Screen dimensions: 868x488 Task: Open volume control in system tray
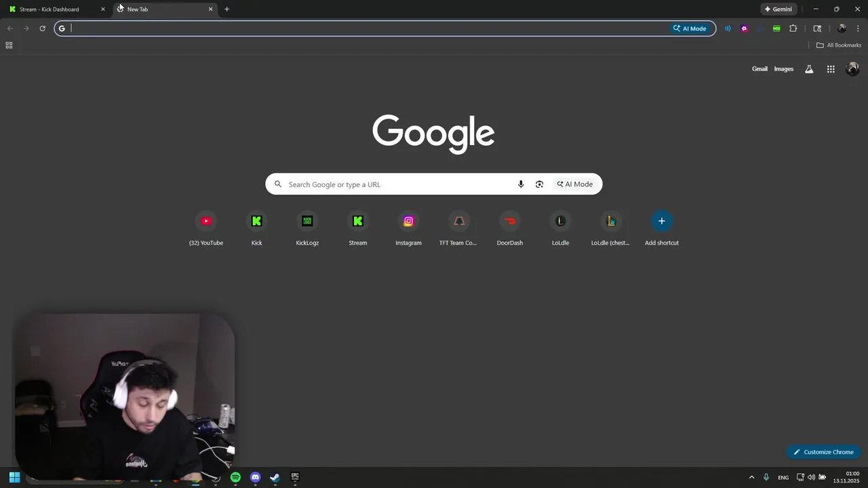811,477
